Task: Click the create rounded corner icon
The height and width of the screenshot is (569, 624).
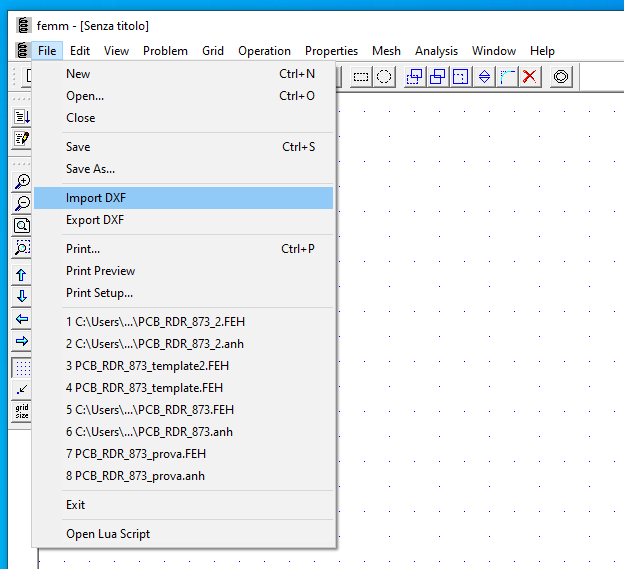Action: (507, 76)
